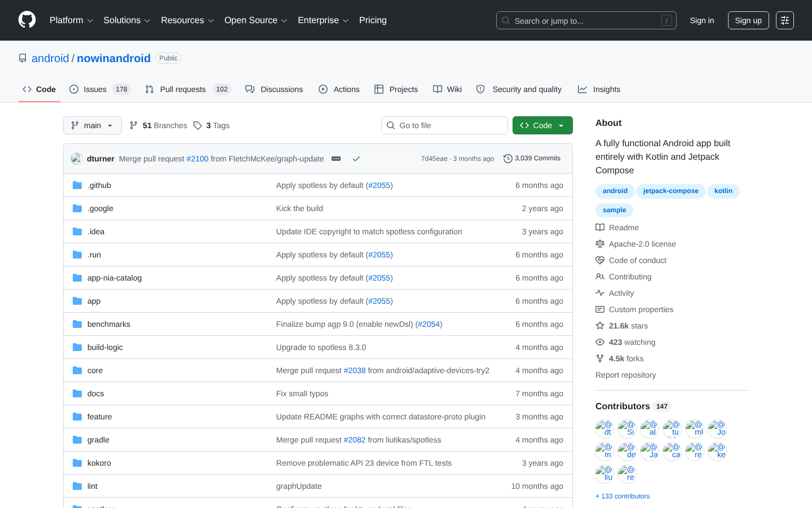The height and width of the screenshot is (508, 812).
Task: Open the nowinandroid repository link
Action: [x=114, y=58]
